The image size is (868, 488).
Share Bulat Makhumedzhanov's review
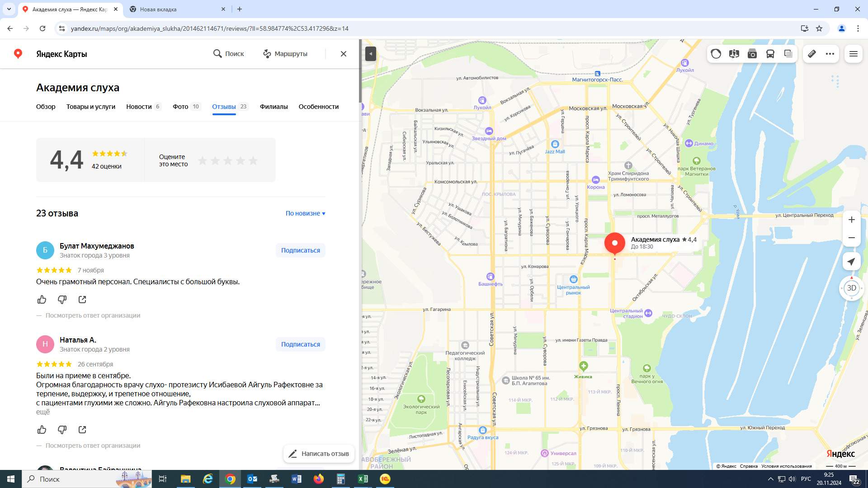82,300
